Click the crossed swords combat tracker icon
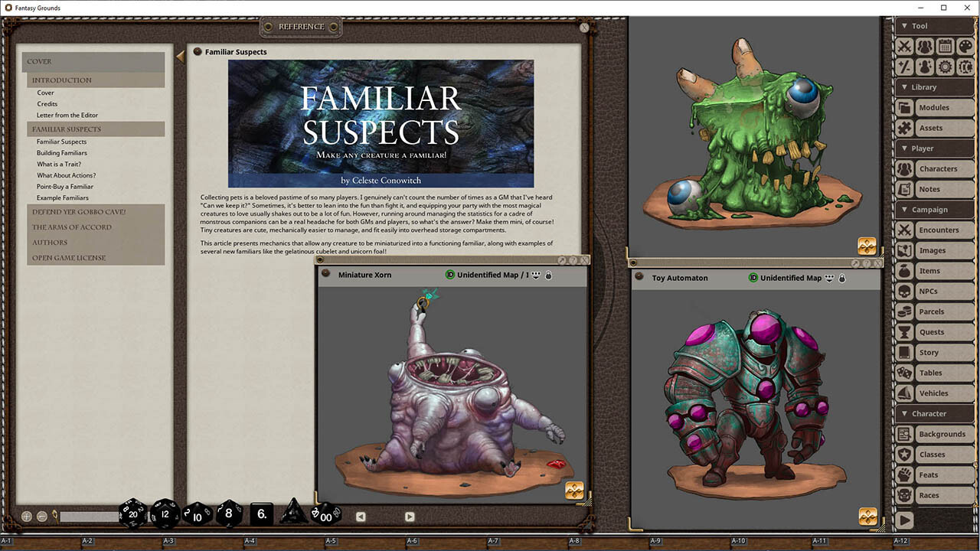Image resolution: width=980 pixels, height=551 pixels. tap(905, 47)
